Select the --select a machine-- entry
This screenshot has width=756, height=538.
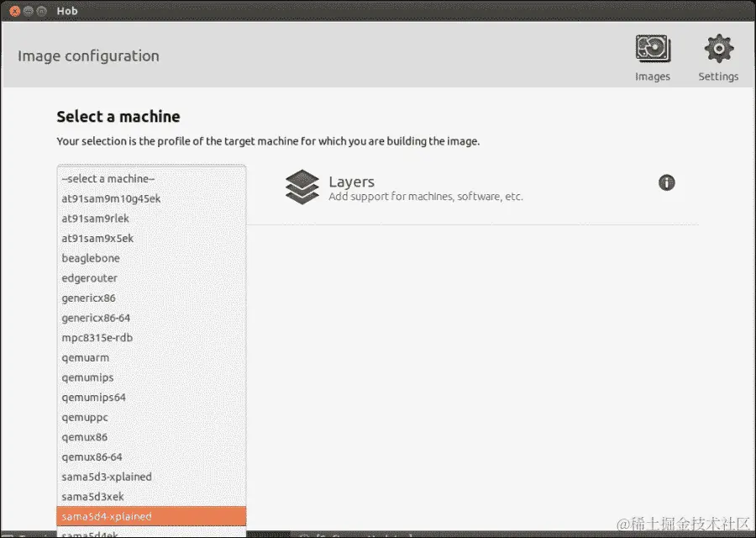click(151, 178)
